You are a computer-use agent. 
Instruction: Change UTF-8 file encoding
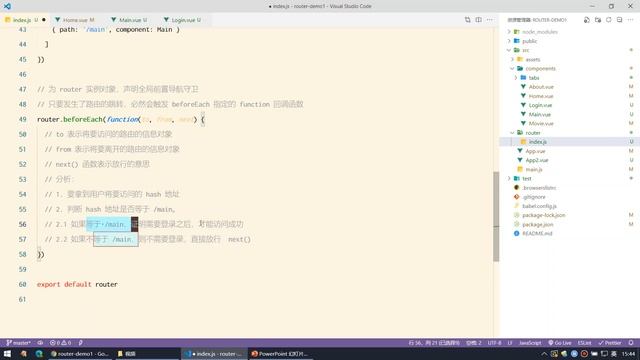tap(494, 343)
